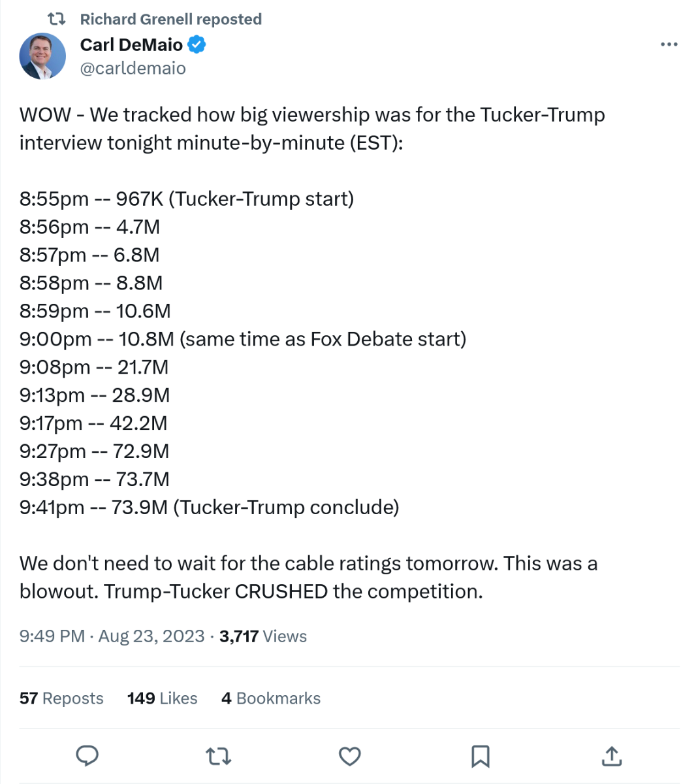Reply to Carl DeMaio's post
Image resolution: width=698 pixels, height=784 pixels.
pos(87,756)
